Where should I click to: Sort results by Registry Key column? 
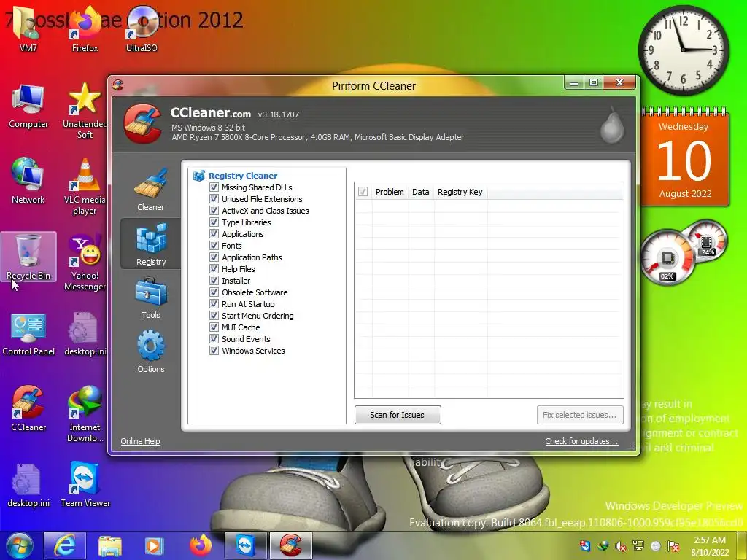pyautogui.click(x=460, y=192)
